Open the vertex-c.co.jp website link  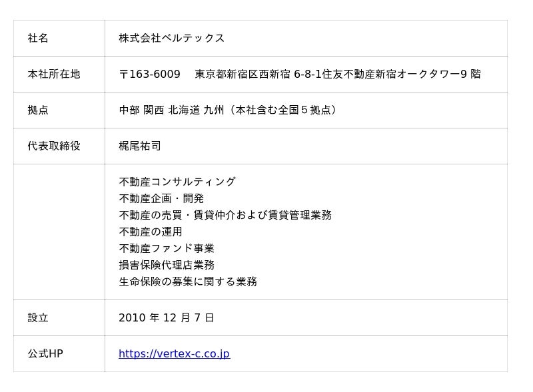tap(174, 354)
